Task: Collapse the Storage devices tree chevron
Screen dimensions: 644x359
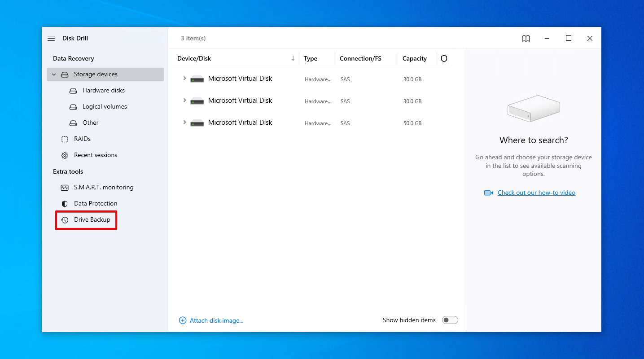Action: [54, 74]
